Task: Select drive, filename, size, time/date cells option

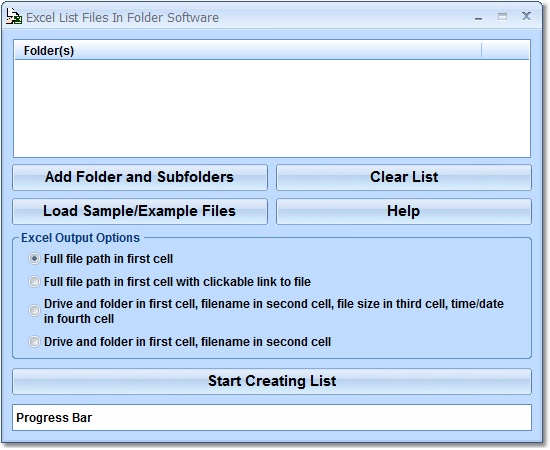Action: [x=34, y=310]
